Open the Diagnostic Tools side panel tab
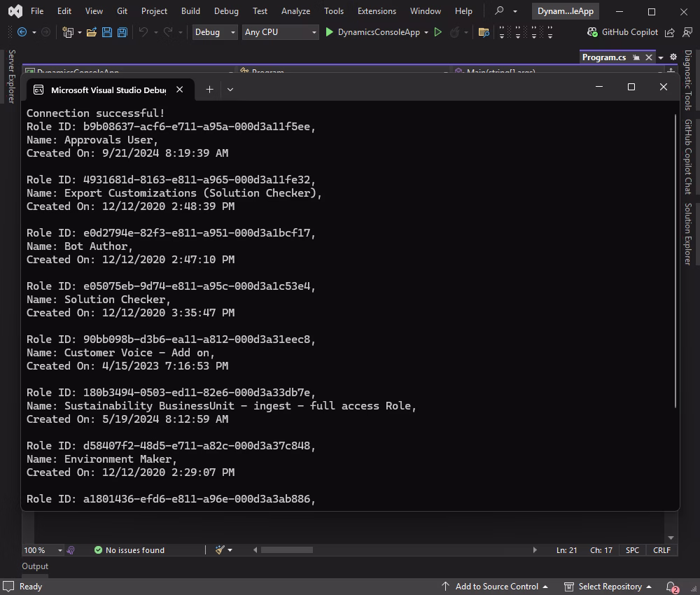 (688, 80)
